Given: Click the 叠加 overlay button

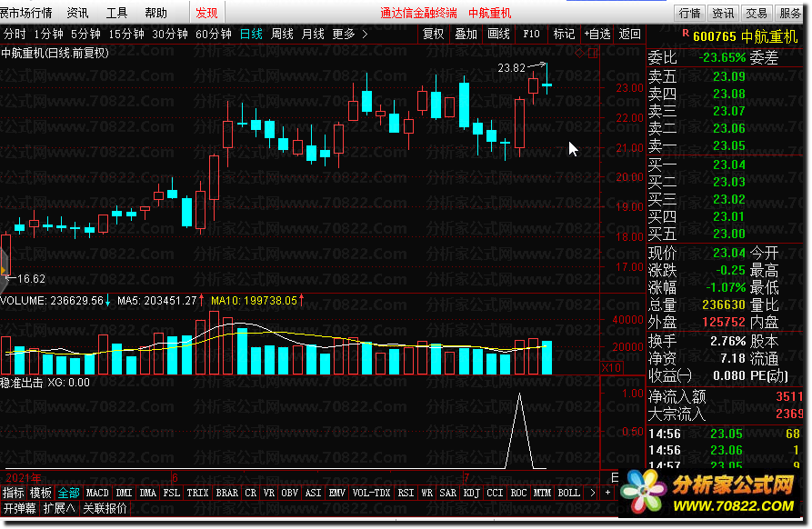Looking at the screenshot, I should tap(466, 35).
